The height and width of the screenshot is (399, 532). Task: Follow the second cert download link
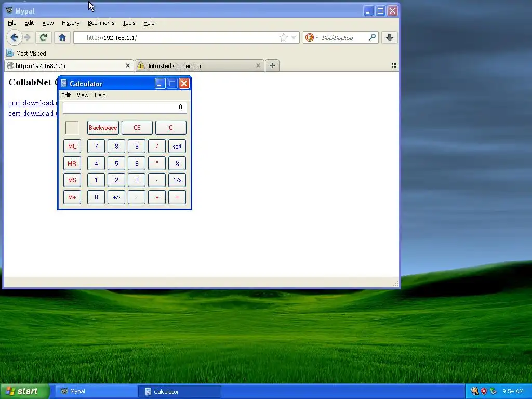point(33,113)
